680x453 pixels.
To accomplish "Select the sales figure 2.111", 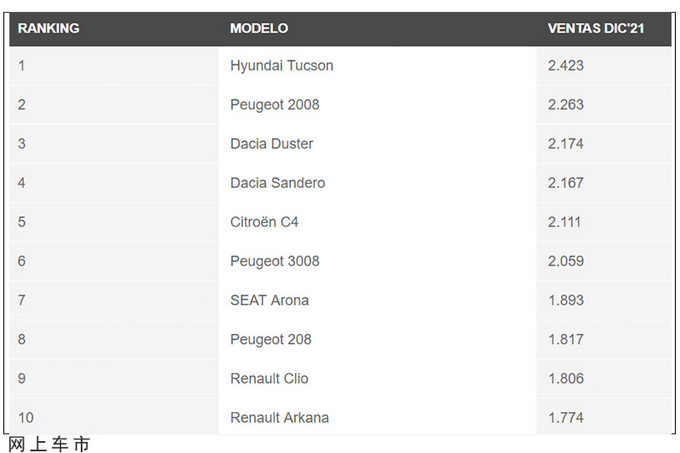I will (x=564, y=222).
